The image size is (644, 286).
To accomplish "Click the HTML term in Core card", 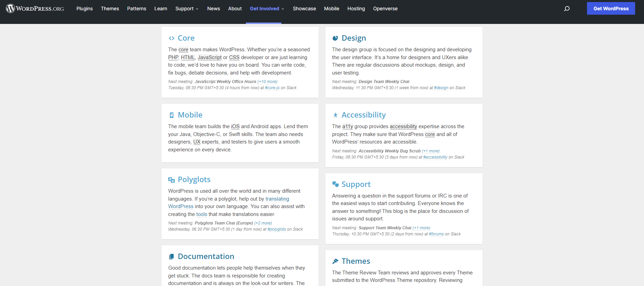I will (x=188, y=57).
